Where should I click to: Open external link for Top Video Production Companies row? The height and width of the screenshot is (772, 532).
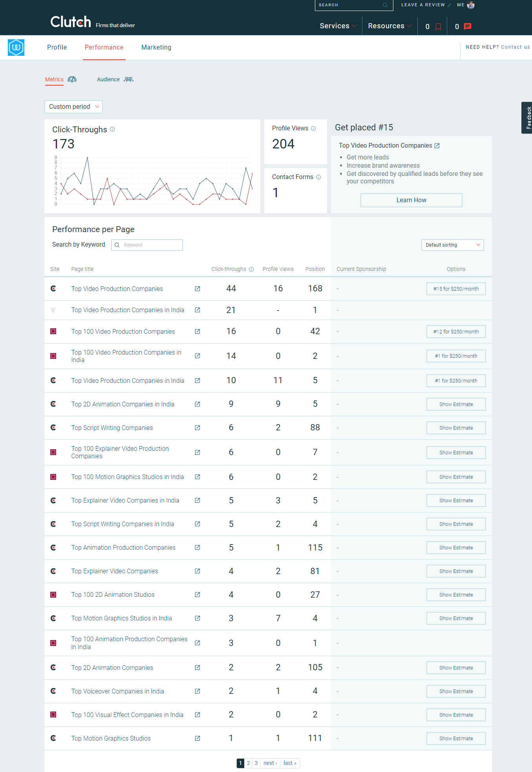(197, 289)
